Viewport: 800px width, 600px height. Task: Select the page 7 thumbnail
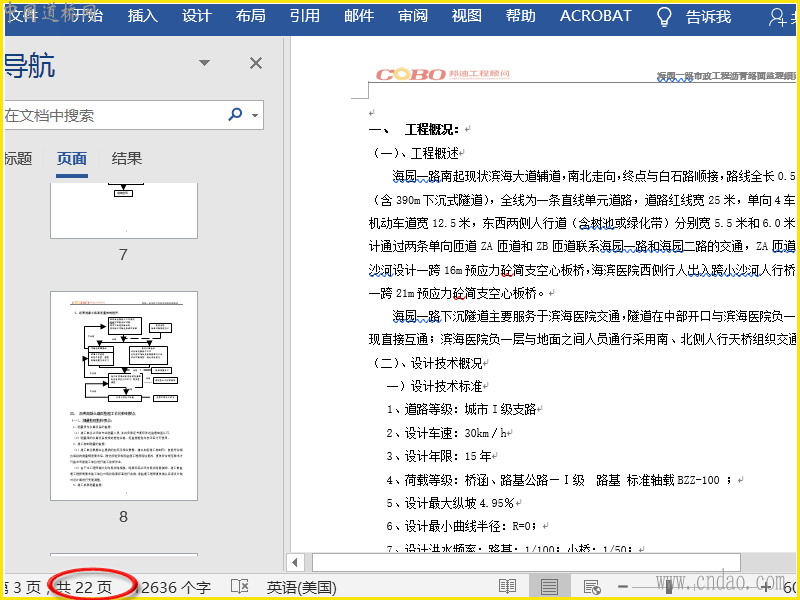tap(123, 210)
